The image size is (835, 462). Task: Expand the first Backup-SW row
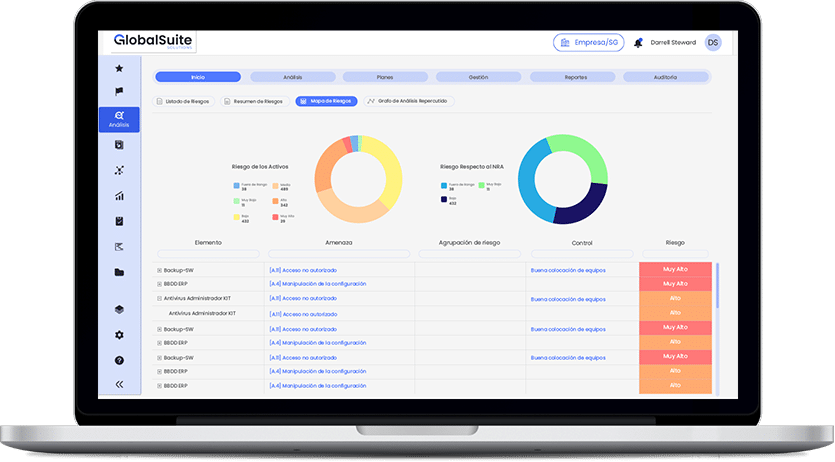coord(159,270)
